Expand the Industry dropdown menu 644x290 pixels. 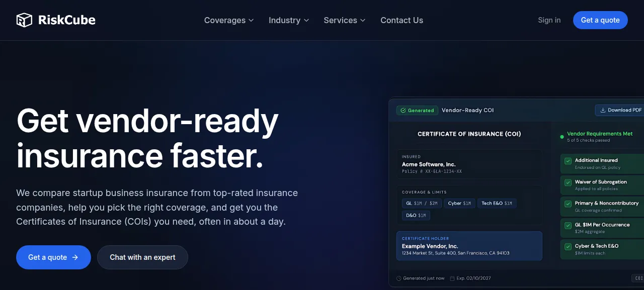[289, 20]
